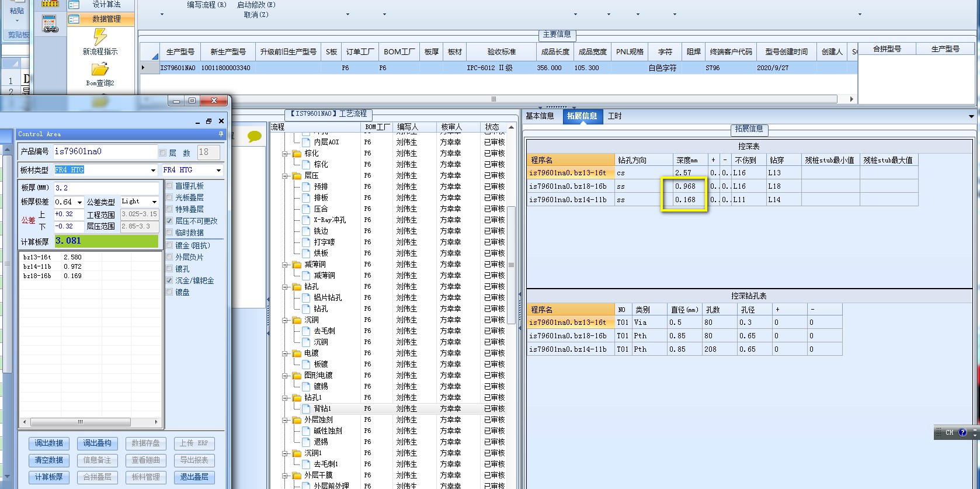Open the 新流程指示 lightning icon
Image resolution: width=980 pixels, height=489 pixels.
(100, 37)
